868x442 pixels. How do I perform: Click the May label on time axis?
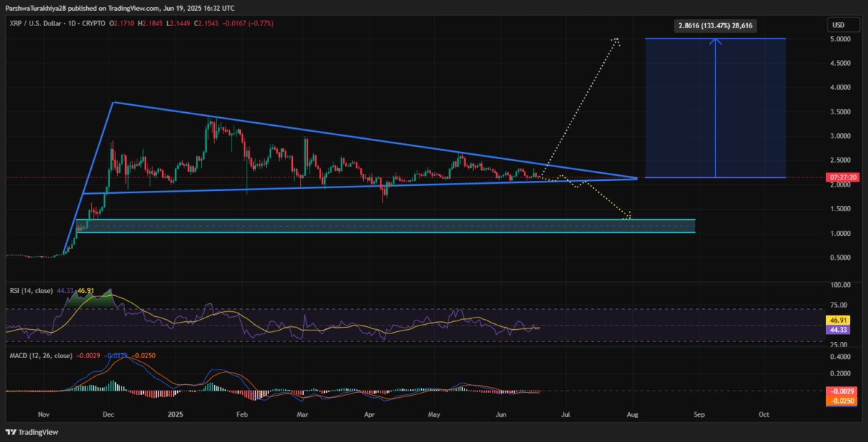click(434, 415)
